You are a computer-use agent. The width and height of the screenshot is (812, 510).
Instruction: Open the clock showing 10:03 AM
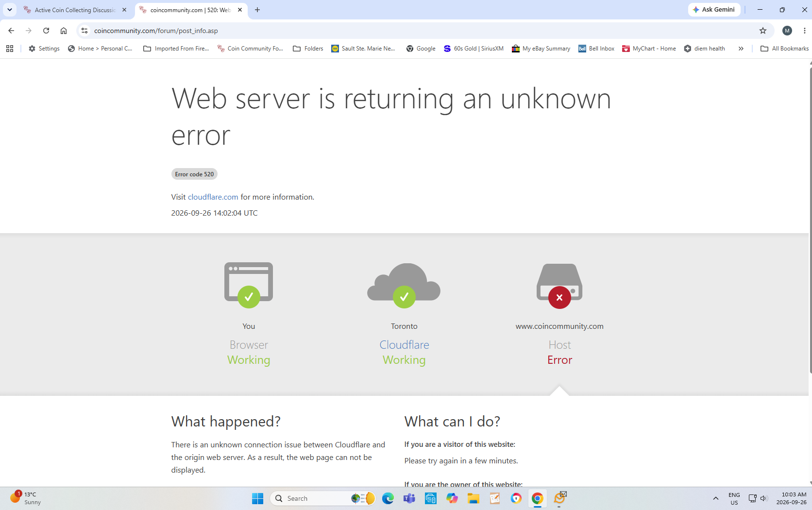792,498
